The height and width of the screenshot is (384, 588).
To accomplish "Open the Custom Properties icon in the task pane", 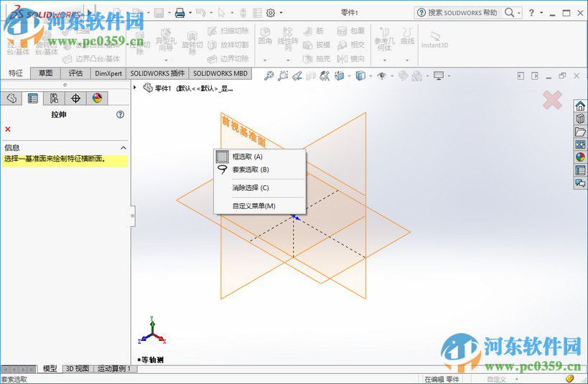I will tap(581, 170).
